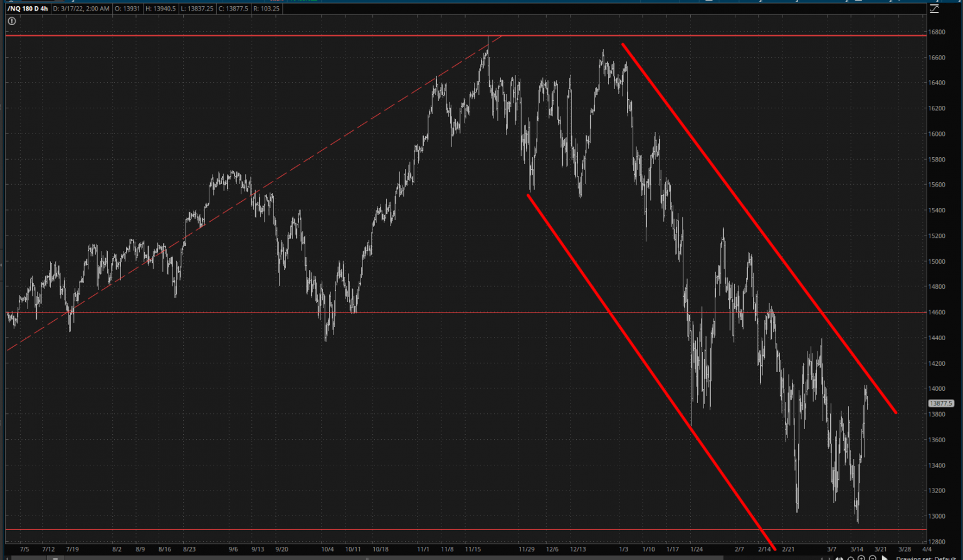Click the 1/24 date axis label
963x560 pixels.
click(695, 549)
